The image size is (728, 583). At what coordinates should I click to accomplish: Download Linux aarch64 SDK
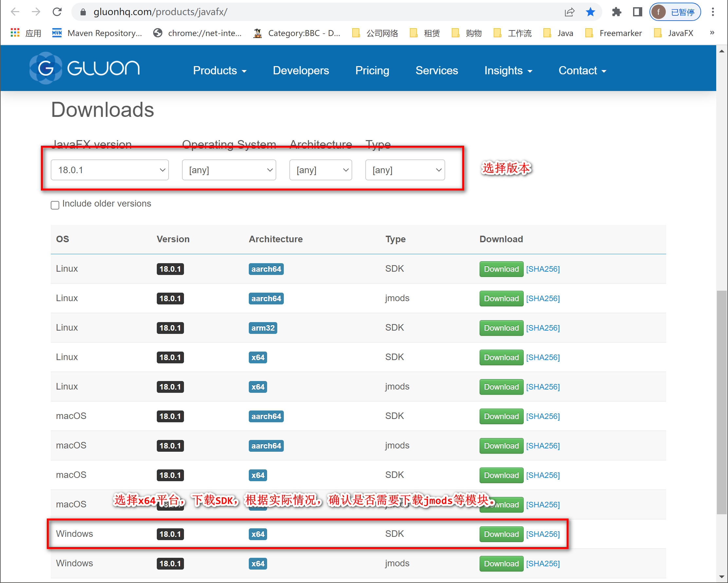(501, 269)
